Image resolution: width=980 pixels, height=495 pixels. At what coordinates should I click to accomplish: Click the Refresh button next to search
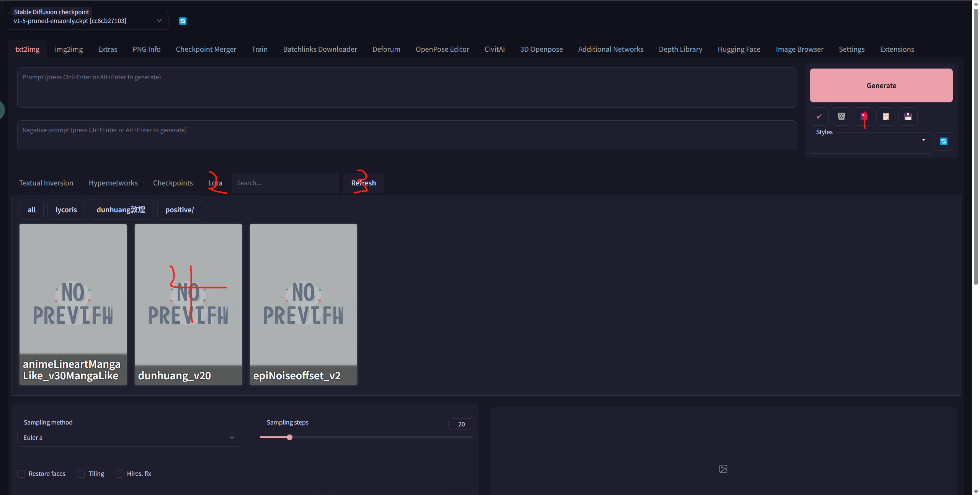[x=363, y=183]
